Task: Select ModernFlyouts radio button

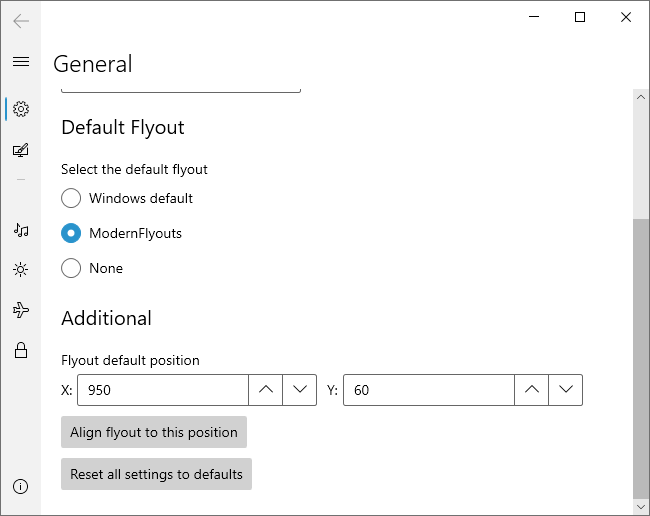Action: click(71, 233)
